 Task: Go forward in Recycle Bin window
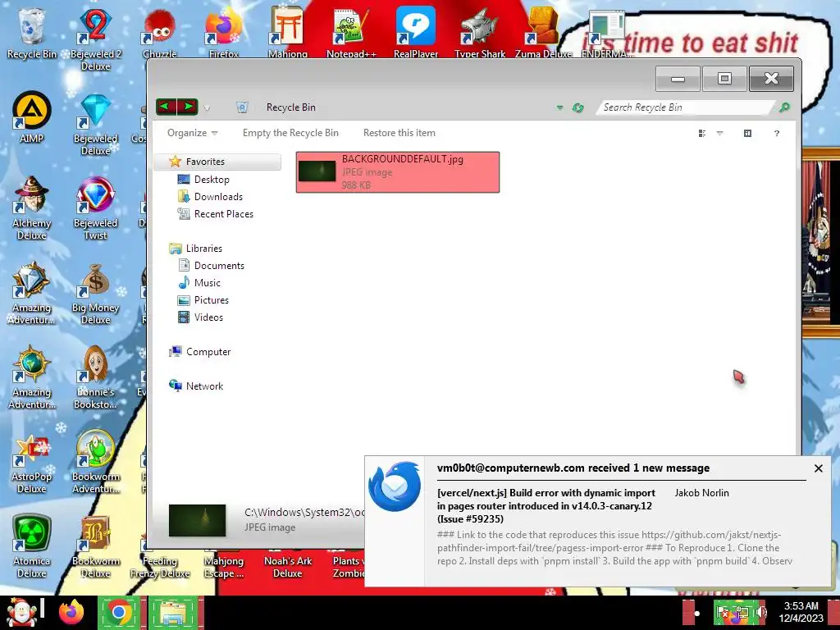[x=188, y=107]
